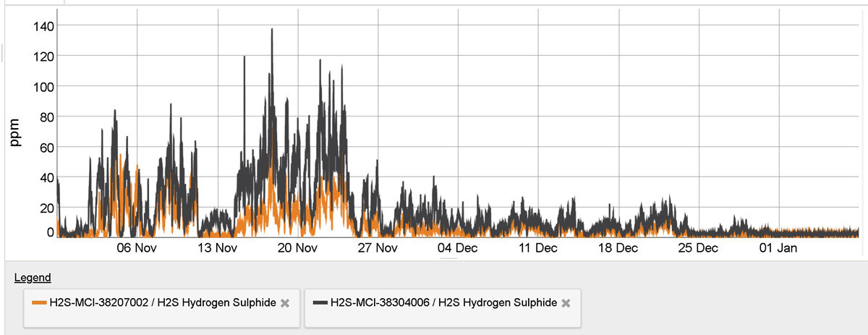Screen dimensions: 868x335
Task: Click the 60 value on the y-axis
Action: [x=46, y=148]
